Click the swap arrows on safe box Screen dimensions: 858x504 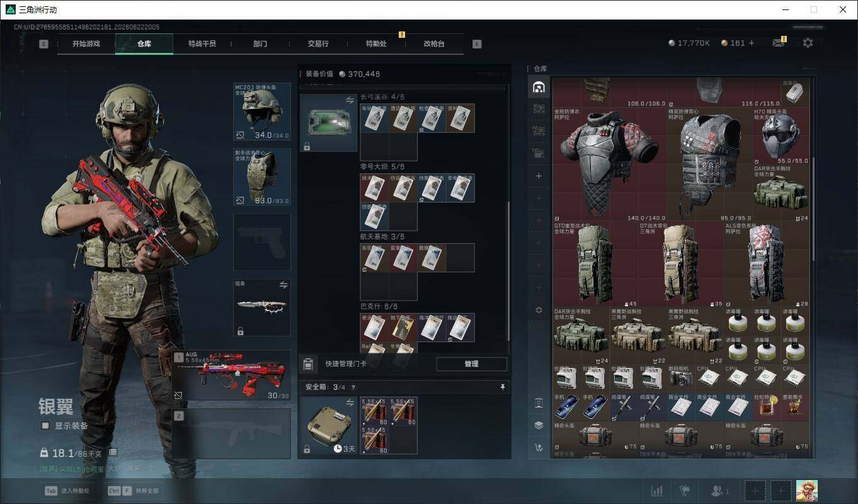(x=350, y=403)
